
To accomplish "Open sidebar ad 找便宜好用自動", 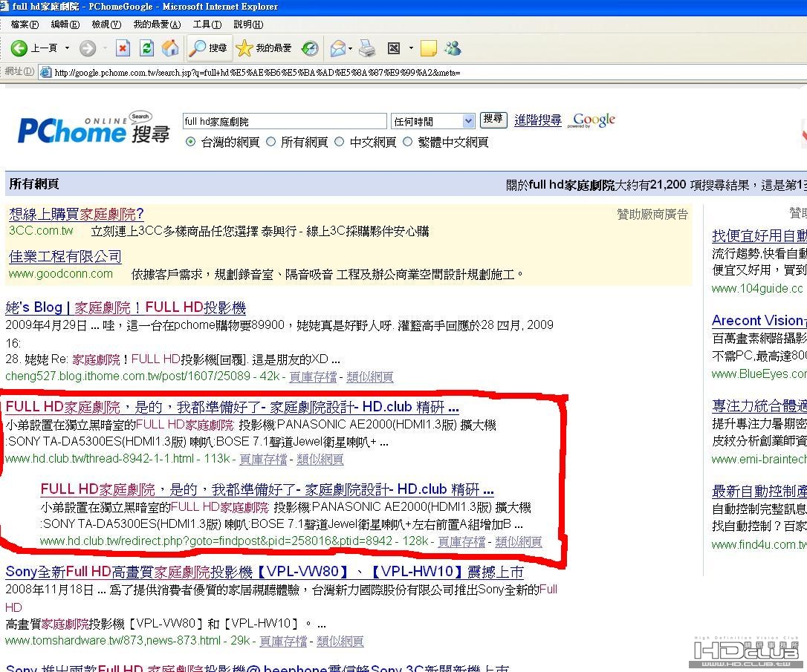I will click(x=759, y=236).
